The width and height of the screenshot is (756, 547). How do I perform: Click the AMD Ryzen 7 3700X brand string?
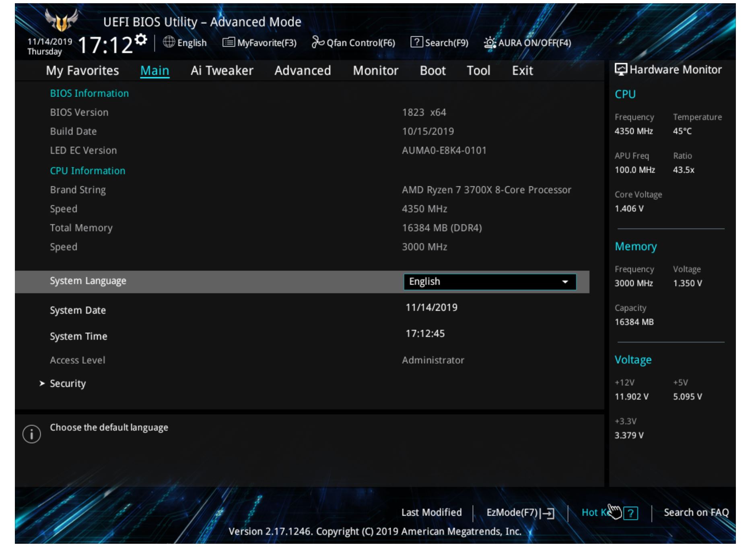486,190
